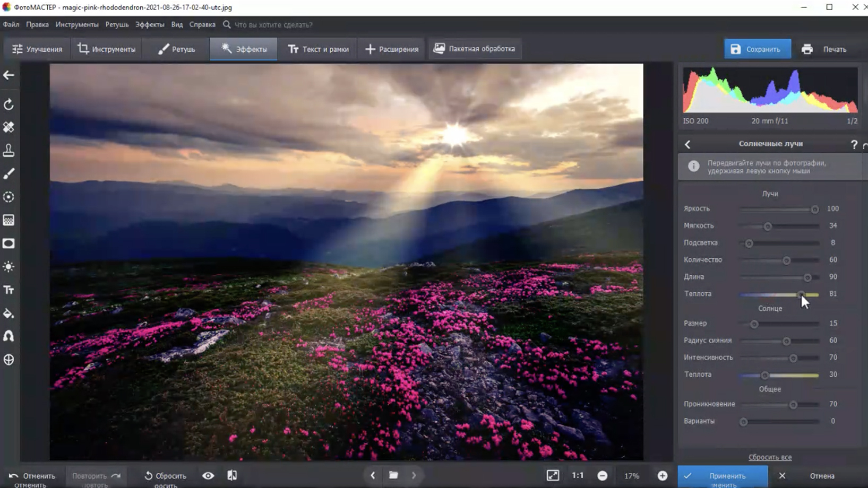868x488 pixels.
Task: Click the fill bucket tool
Action: (9, 313)
